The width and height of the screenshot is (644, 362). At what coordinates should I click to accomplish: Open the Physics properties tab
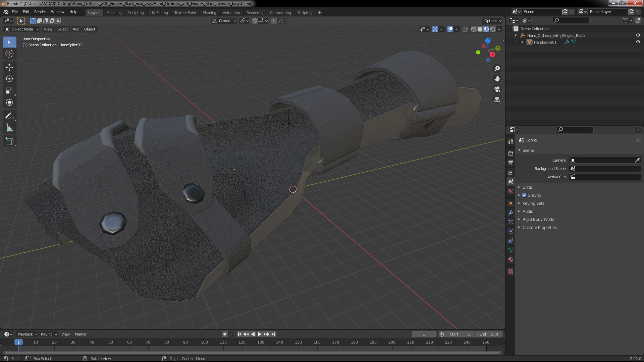click(x=511, y=231)
